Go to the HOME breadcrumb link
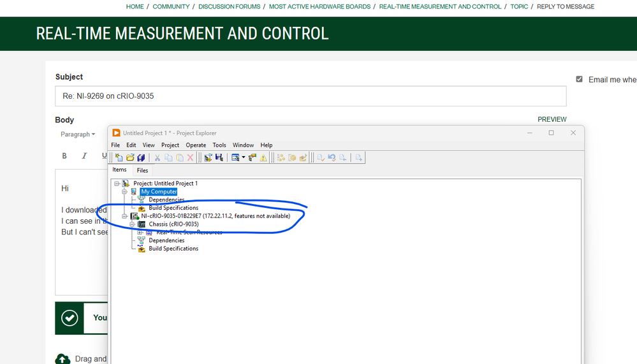Screen dimensions: 637x364 pos(135,6)
